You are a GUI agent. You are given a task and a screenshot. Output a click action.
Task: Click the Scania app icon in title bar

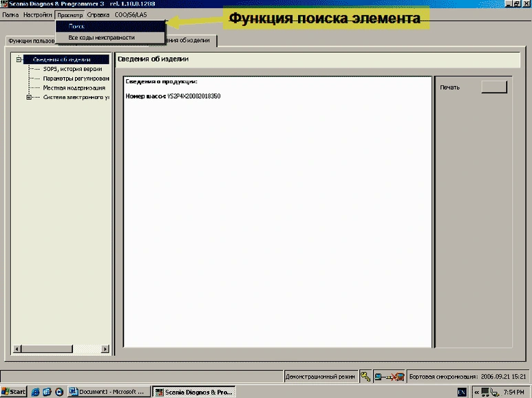[x=4, y=4]
